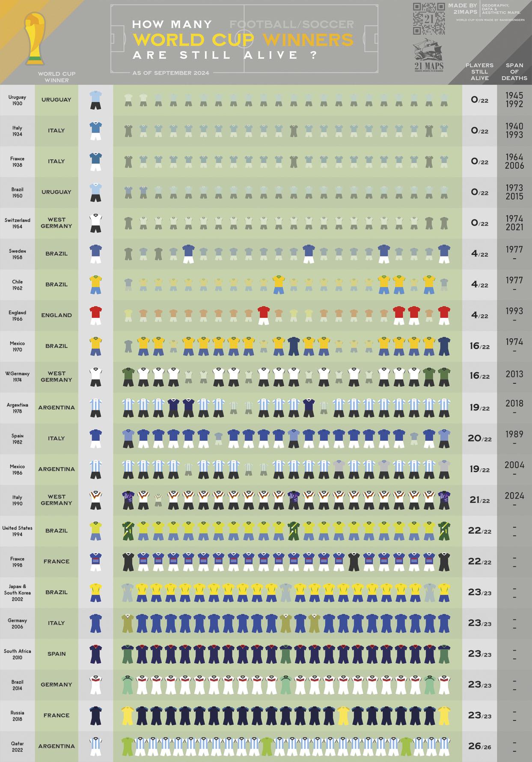Click the '1964 2006' death span
The width and height of the screenshot is (532, 762).
coord(514,161)
